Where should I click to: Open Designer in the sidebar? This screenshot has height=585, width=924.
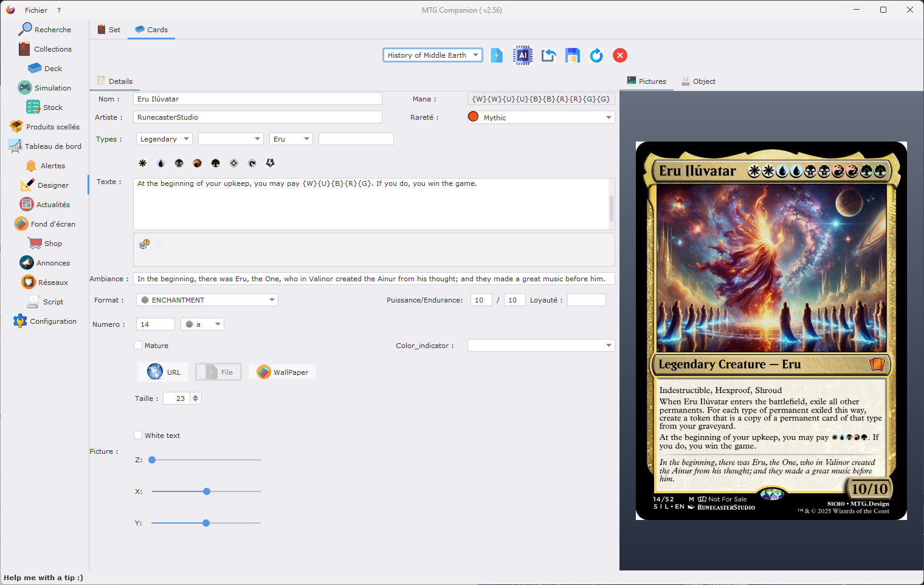tap(45, 185)
